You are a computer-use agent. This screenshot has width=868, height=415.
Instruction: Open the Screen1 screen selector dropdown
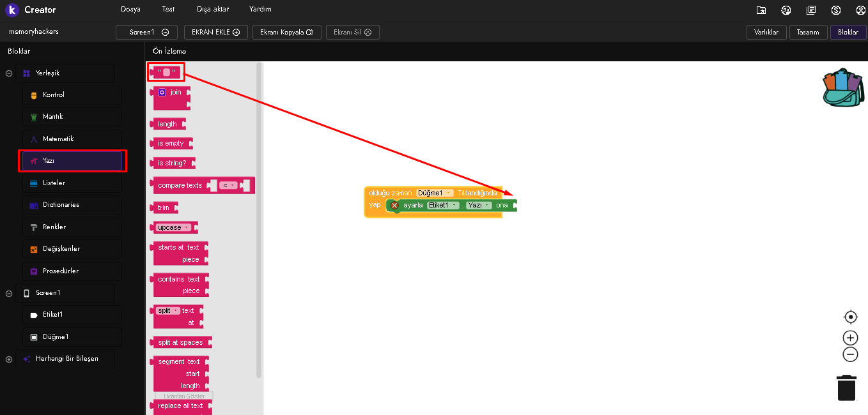tap(146, 32)
